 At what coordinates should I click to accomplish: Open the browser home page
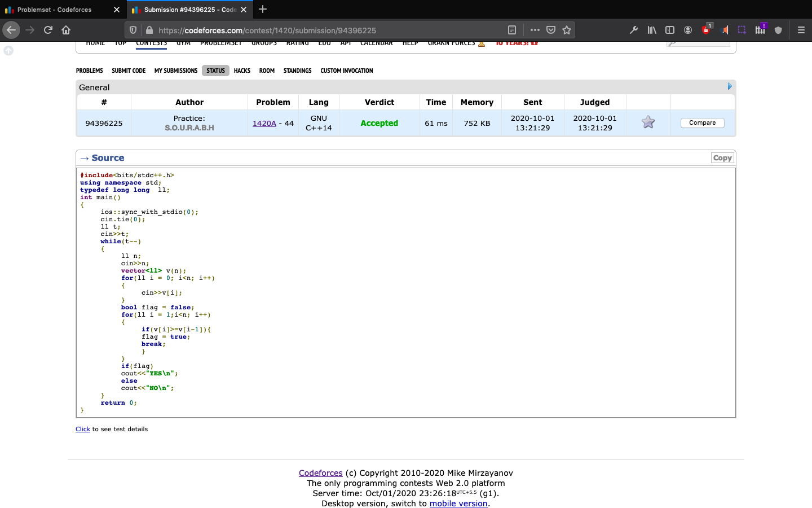point(66,30)
